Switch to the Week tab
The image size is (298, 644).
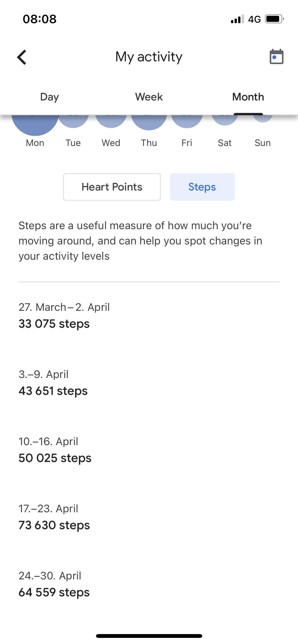click(149, 97)
